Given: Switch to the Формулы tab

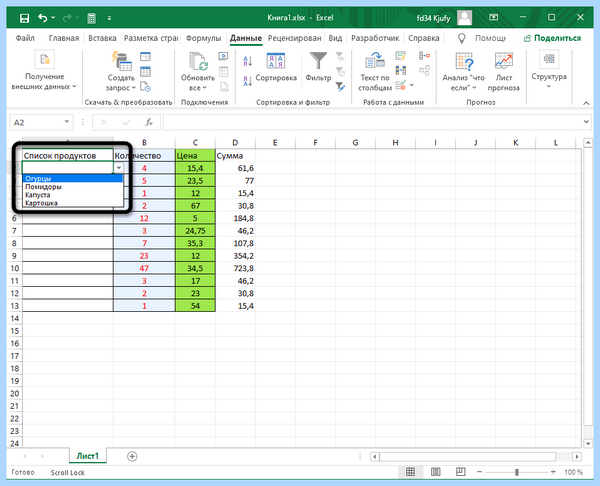Looking at the screenshot, I should coord(203,38).
